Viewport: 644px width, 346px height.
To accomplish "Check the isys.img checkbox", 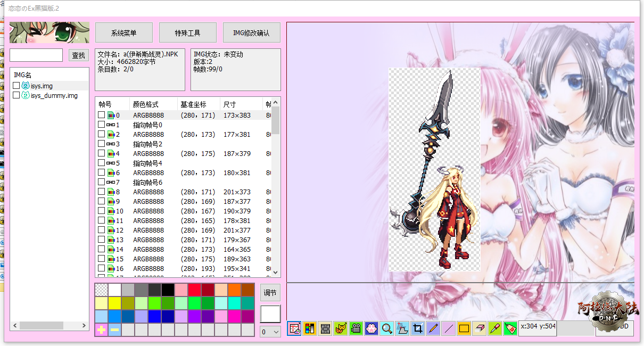I will (x=16, y=86).
